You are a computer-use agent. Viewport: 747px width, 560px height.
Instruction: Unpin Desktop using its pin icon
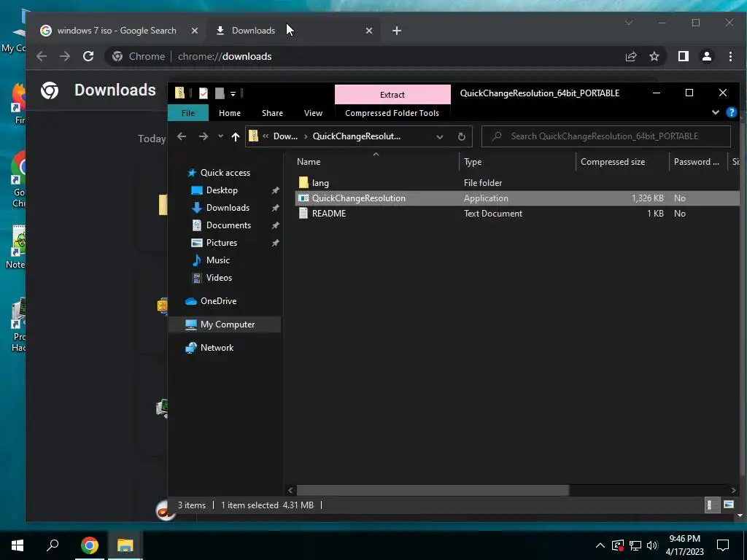[x=275, y=190]
